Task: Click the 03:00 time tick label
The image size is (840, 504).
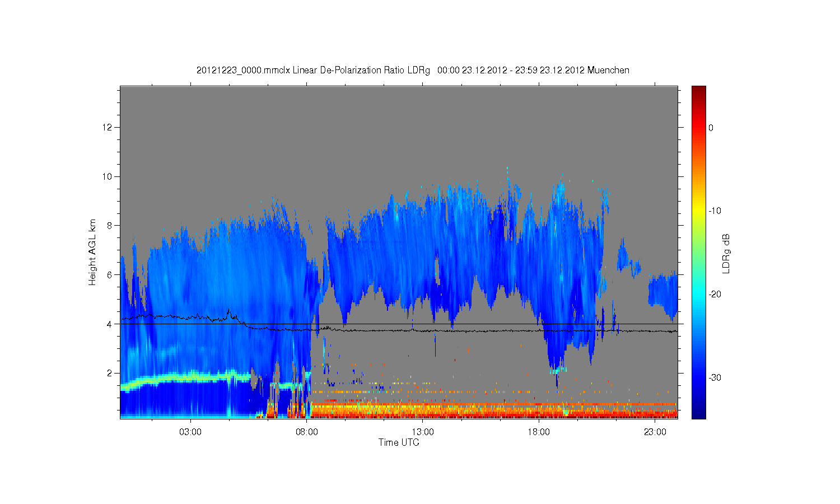Action: [190, 432]
